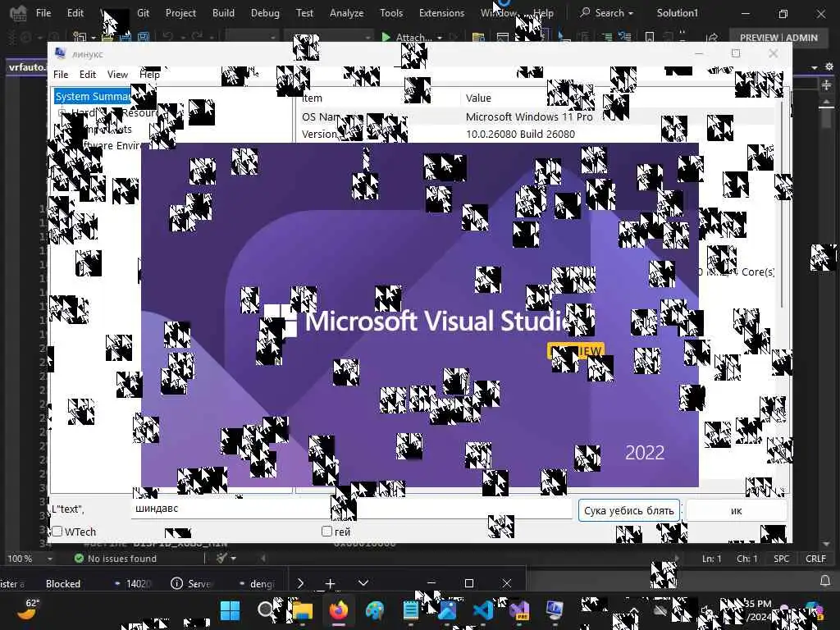This screenshot has height=630, width=840.
Task: Open the Debug menu
Action: click(x=265, y=13)
